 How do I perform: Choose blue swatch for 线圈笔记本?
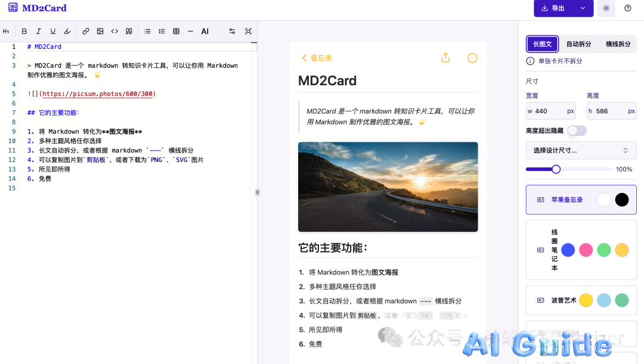tap(568, 250)
